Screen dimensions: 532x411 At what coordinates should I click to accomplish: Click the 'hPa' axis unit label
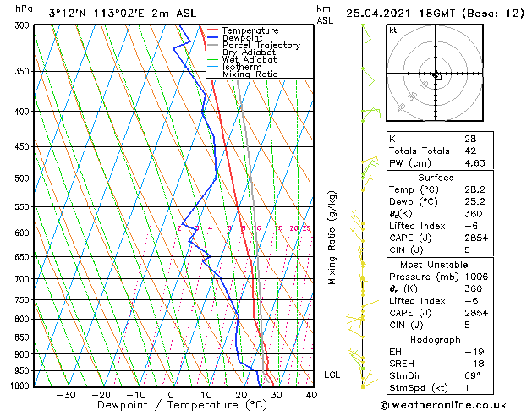[x=24, y=8]
